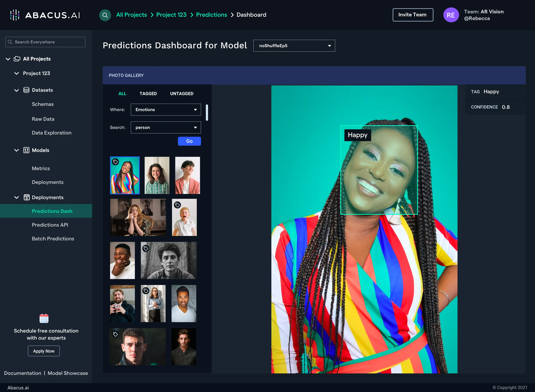Click the gallery panel scrollbar handle
Viewport: 535px width, 392px height.
(207, 112)
